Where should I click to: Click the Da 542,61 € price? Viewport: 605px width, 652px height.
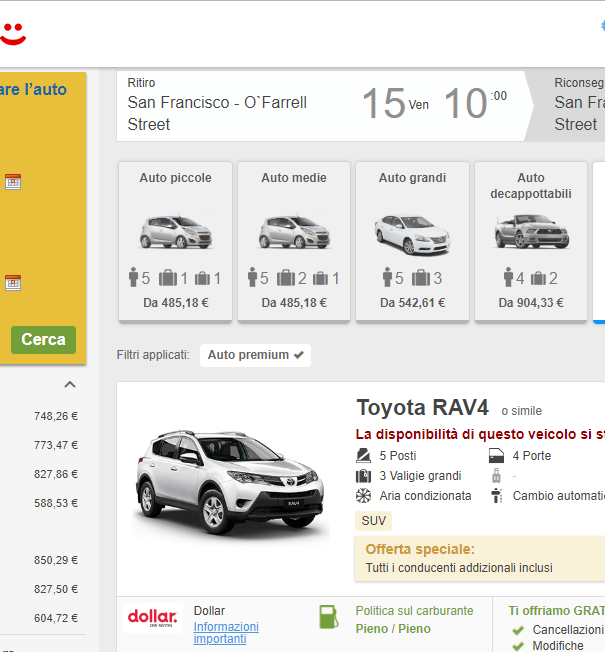(x=412, y=303)
